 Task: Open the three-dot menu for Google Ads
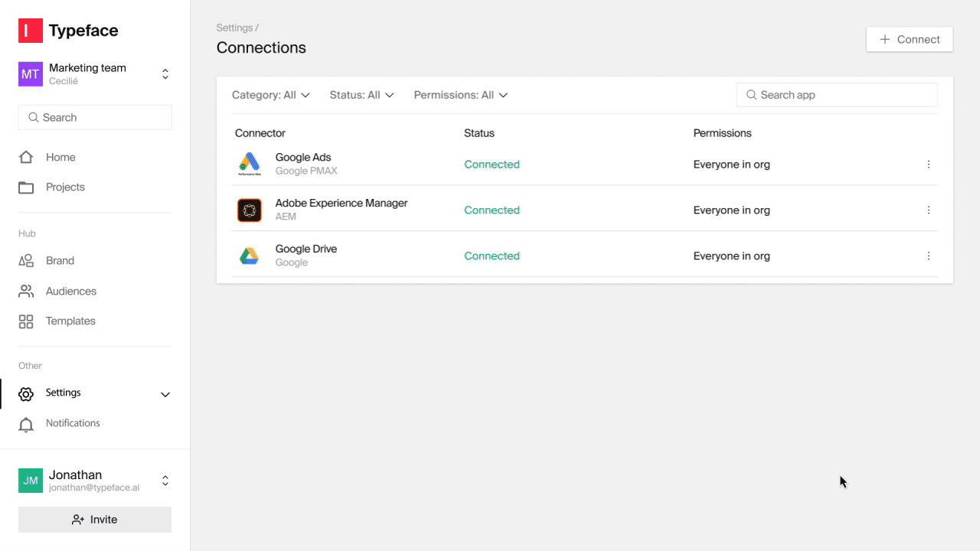pos(929,165)
